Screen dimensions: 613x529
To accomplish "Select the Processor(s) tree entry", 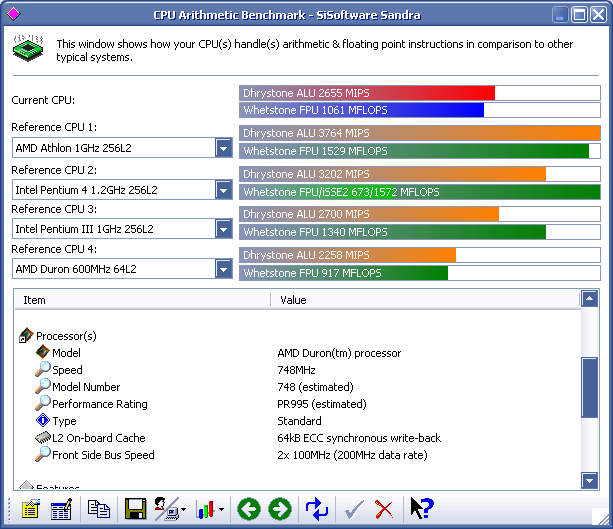I will [x=66, y=336].
